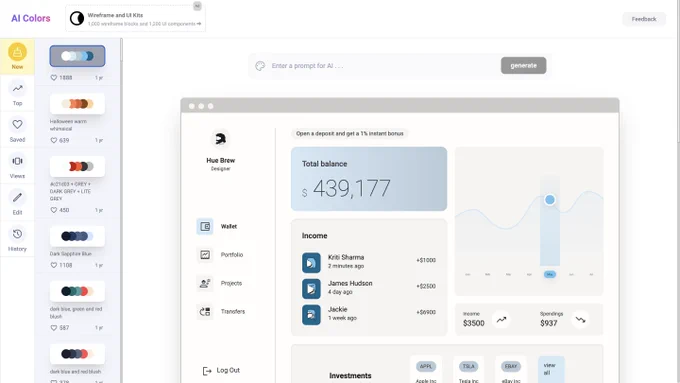Click the spendings downward trend icon
This screenshot has width=680, height=383.
(580, 320)
